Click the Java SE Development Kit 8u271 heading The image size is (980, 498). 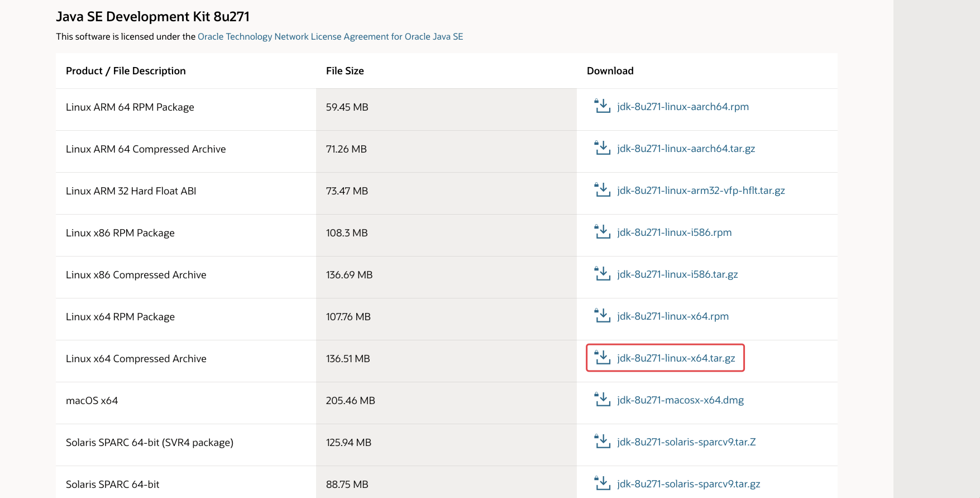pos(153,17)
